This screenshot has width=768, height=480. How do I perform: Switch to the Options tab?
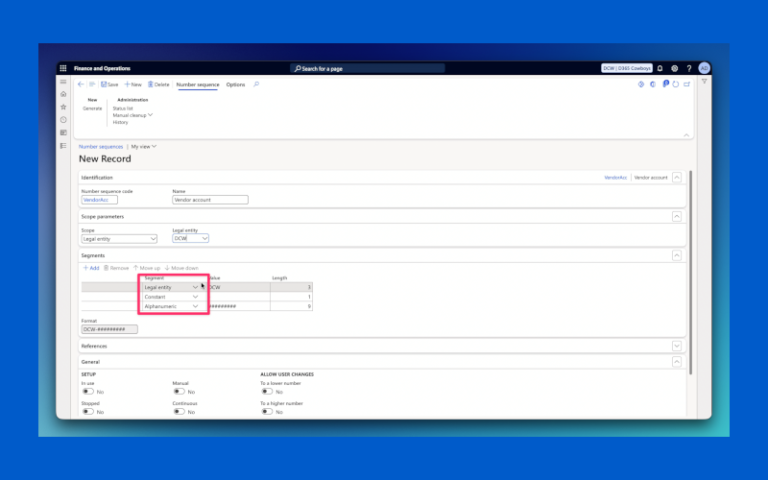[x=236, y=84]
